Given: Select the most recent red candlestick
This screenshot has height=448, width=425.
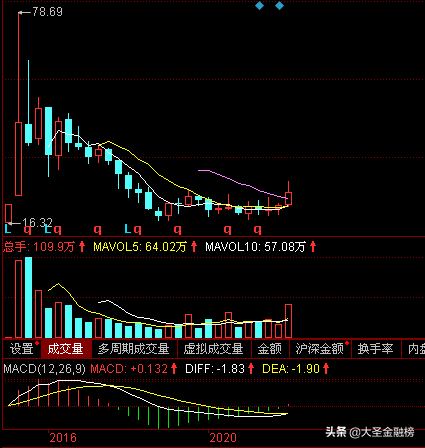Looking at the screenshot, I should point(288,198).
